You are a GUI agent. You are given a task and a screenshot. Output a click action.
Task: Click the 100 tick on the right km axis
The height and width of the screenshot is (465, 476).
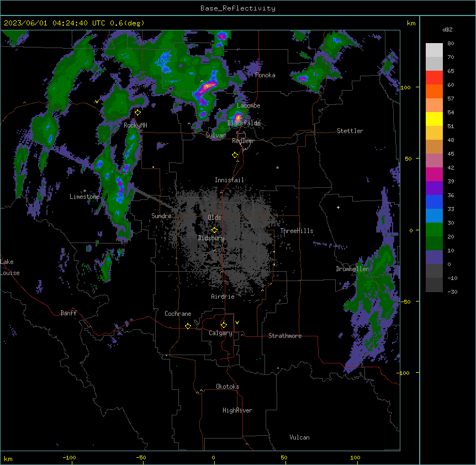tap(405, 87)
